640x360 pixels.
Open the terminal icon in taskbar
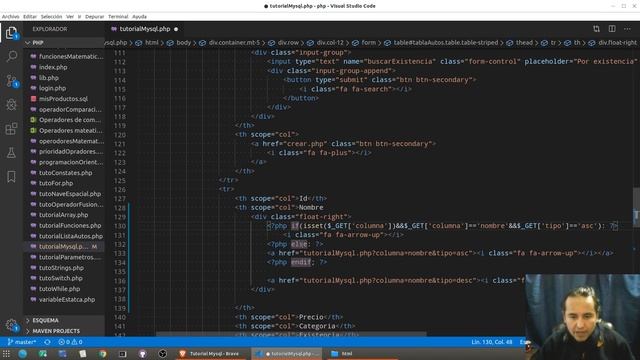click(x=122, y=353)
